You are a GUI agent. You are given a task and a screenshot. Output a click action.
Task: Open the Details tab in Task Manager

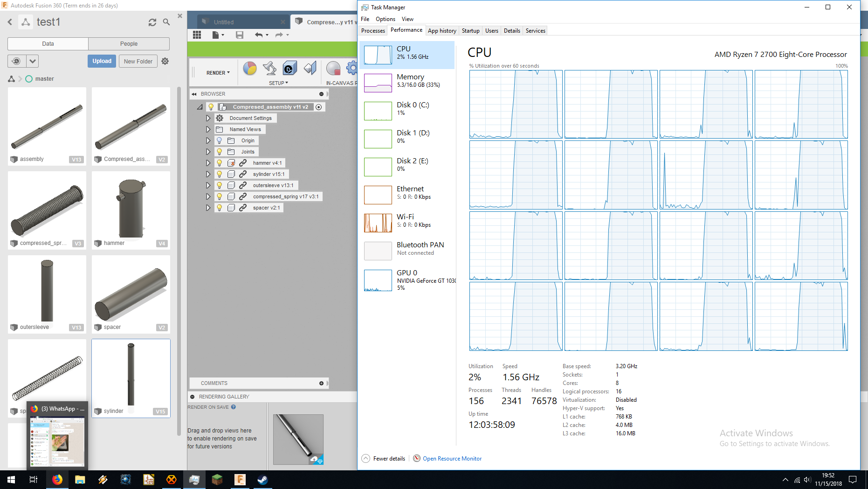coord(512,31)
